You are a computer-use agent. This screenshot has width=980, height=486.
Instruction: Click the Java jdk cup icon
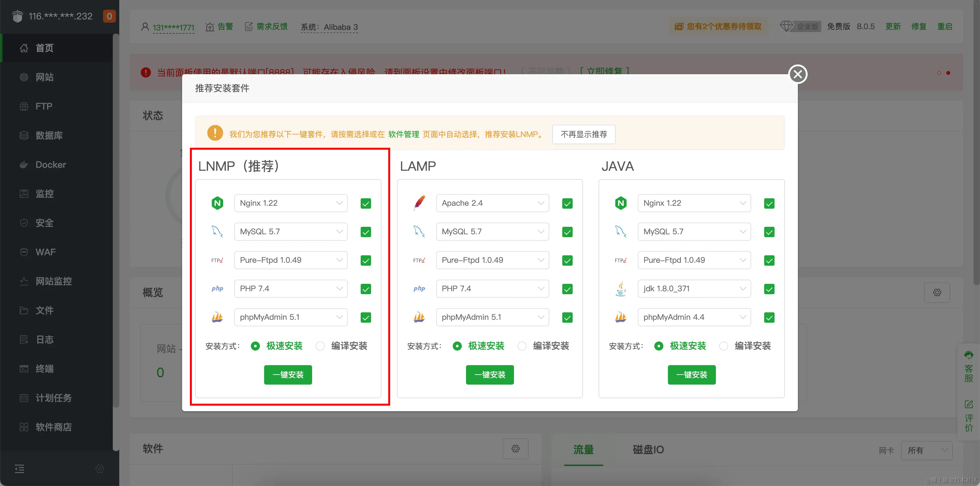click(621, 289)
